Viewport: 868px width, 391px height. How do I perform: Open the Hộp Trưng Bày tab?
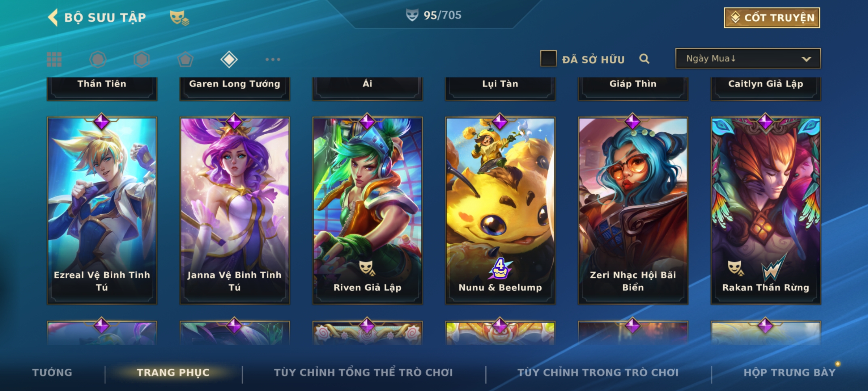tap(790, 373)
